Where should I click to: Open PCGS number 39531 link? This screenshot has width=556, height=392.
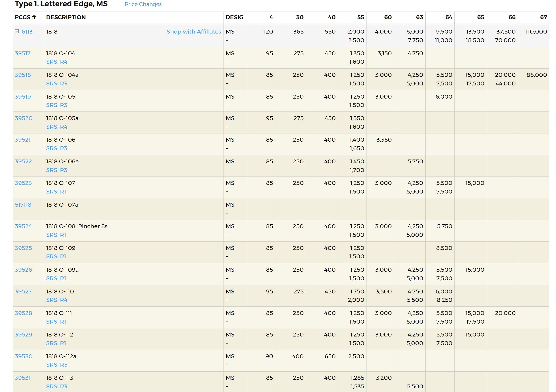(x=22, y=378)
